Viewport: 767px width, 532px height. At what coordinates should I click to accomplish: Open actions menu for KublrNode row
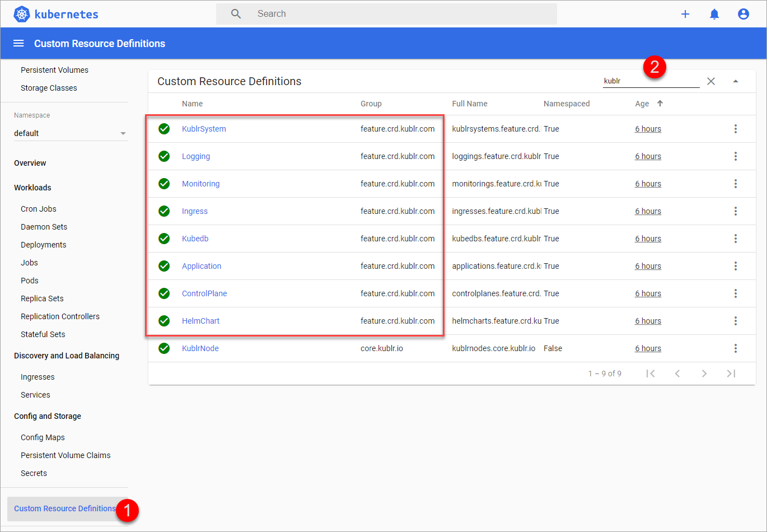pos(736,348)
